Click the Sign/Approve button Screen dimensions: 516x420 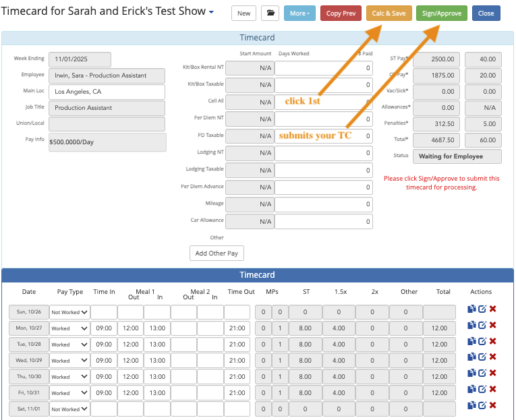(x=442, y=13)
